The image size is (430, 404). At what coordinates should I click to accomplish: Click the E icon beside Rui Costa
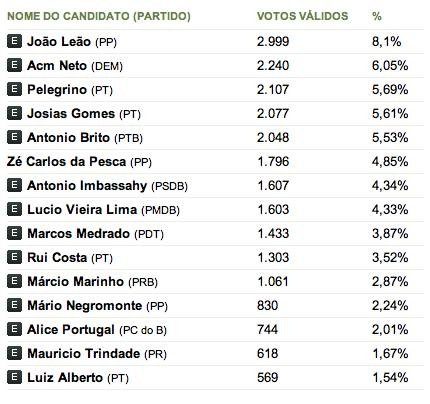tap(14, 257)
